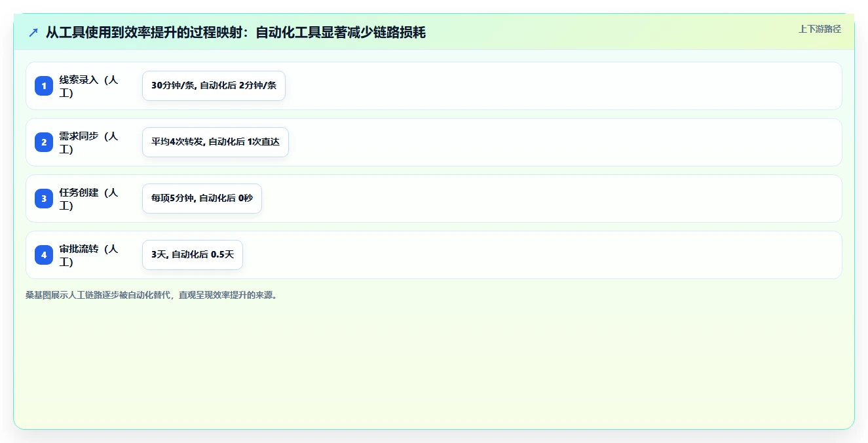Click the step 2 number badge
The image size is (868, 443).
point(44,142)
